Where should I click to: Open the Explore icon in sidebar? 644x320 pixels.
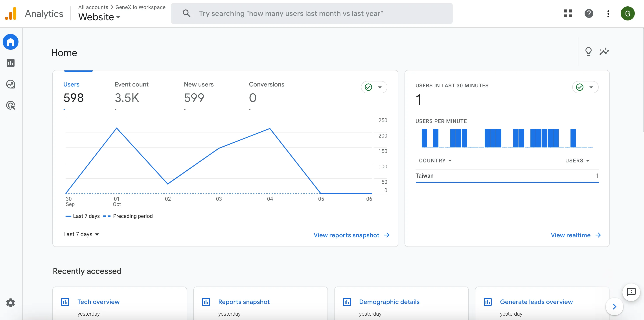coord(11,84)
